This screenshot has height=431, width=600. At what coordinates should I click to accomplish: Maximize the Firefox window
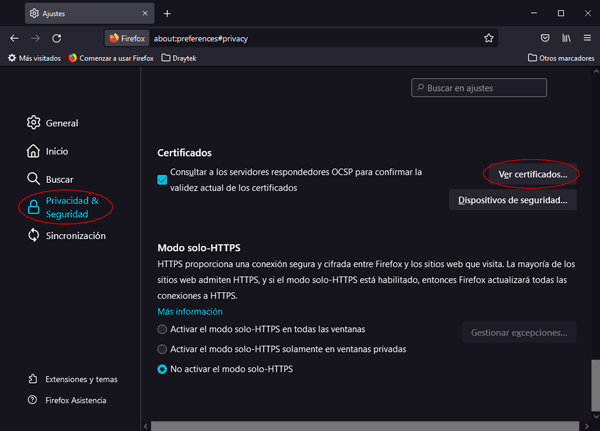coord(561,13)
